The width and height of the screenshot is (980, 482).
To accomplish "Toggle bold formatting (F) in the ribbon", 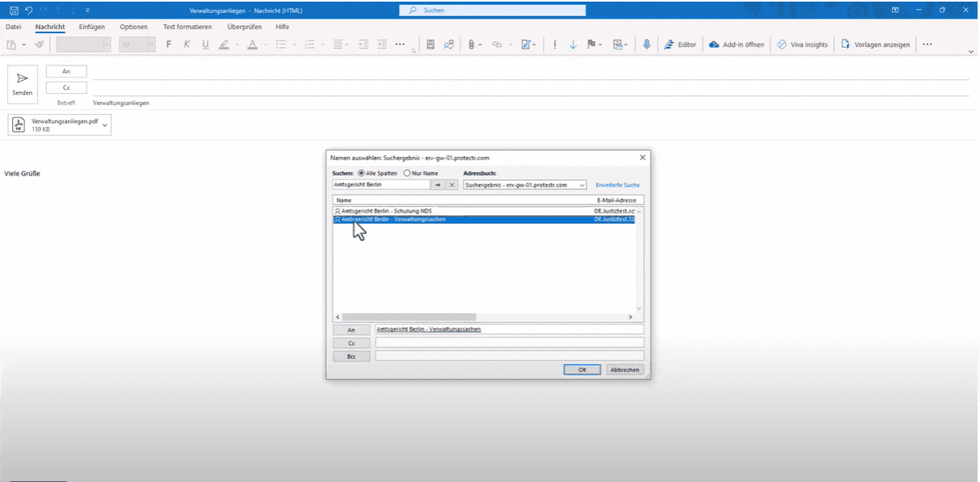I will click(168, 44).
